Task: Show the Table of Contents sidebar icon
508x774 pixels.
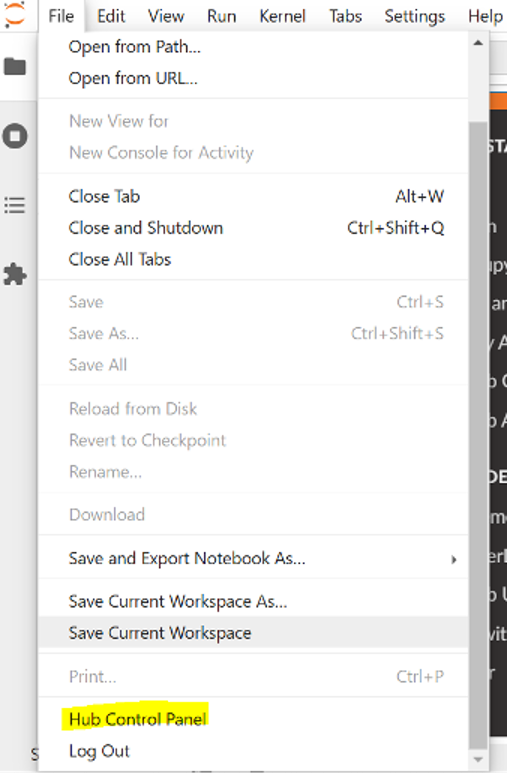Action: (15, 205)
